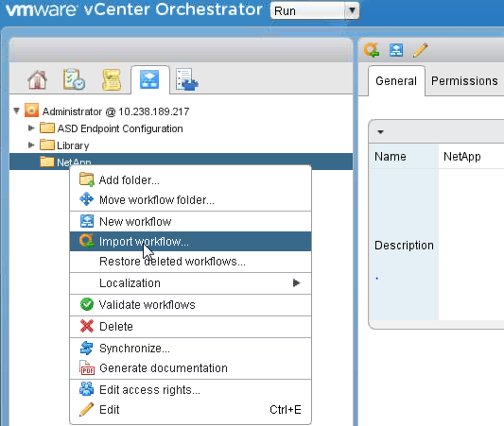This screenshot has height=426, width=504.
Task: Select Administrator @ 10.238.189.217 tree row
Action: pyautogui.click(x=181, y=111)
